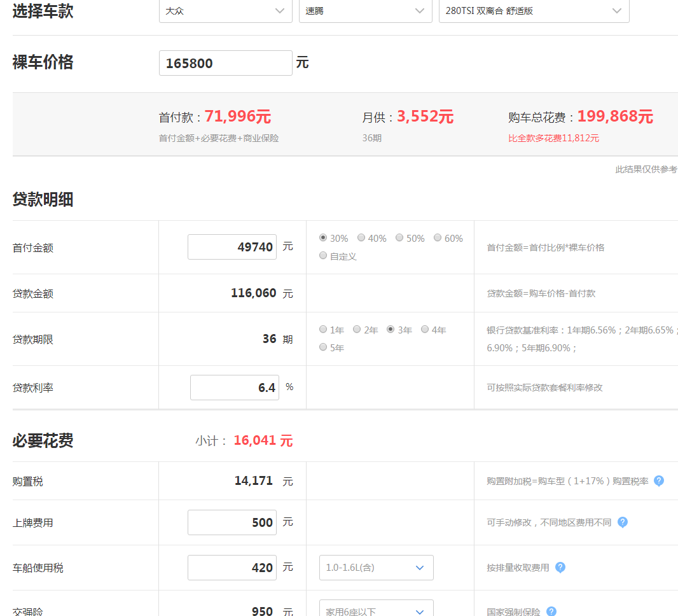
Task: Click the 月供 amount 3,552元
Action: (425, 116)
